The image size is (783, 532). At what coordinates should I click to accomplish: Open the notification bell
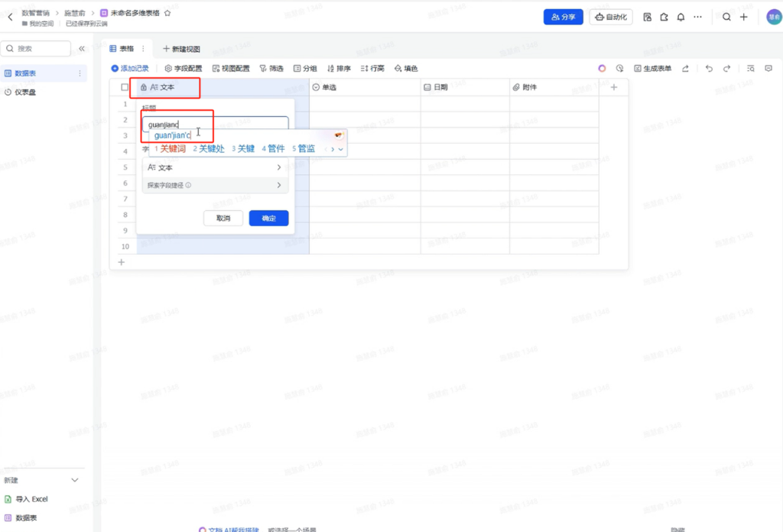pos(681,17)
